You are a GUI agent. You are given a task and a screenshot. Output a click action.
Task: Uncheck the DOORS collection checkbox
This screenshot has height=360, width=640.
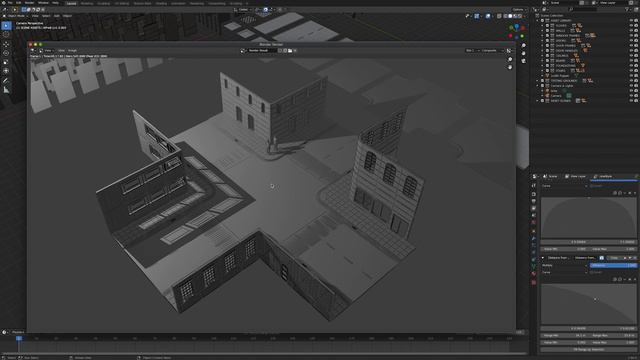tap(547, 40)
